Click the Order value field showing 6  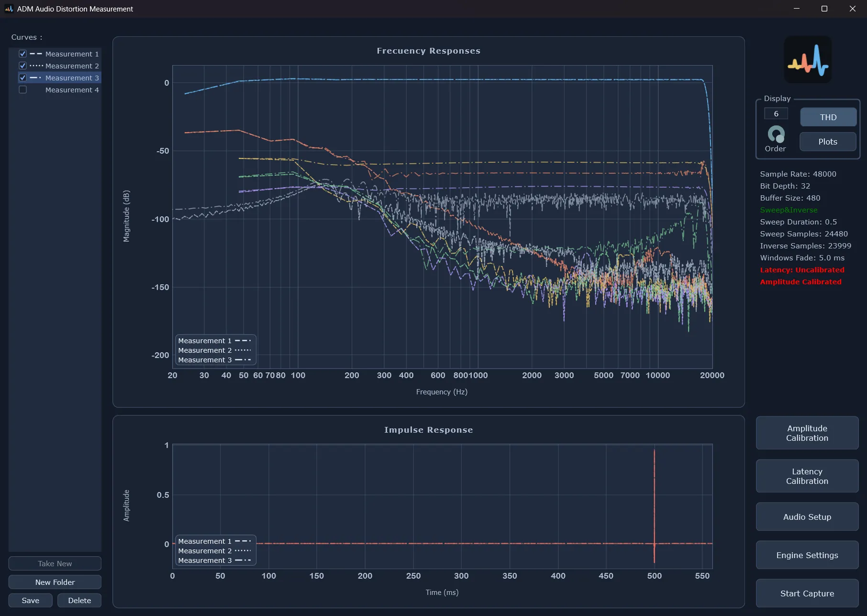pyautogui.click(x=776, y=113)
